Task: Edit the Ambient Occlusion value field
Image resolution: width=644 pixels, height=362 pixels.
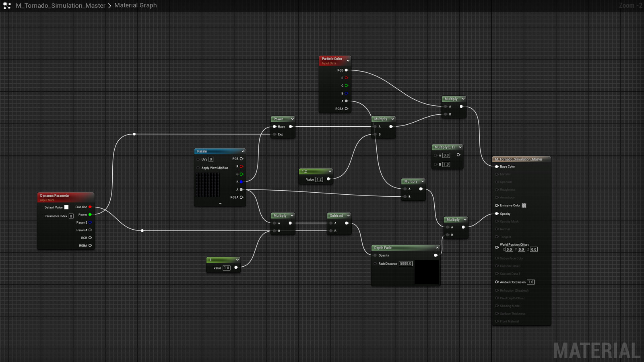Action: point(531,282)
